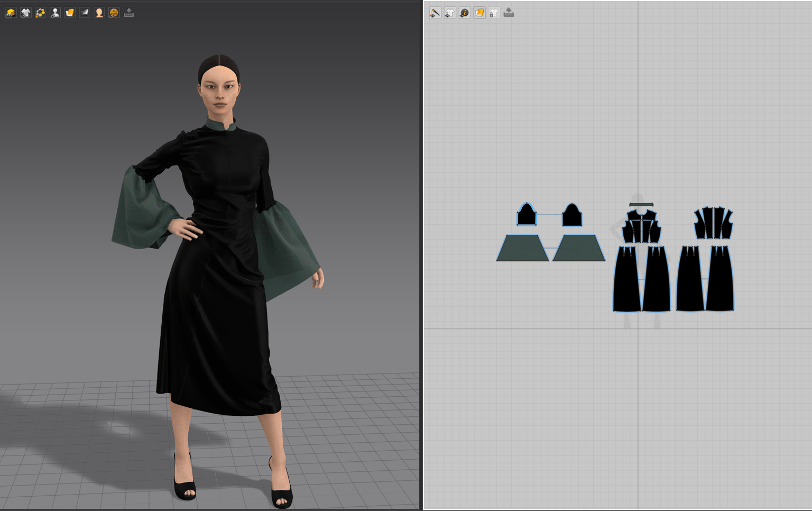Select the orange fabric texture icon in 2D toolbar
This screenshot has height=511, width=812.
(x=479, y=13)
